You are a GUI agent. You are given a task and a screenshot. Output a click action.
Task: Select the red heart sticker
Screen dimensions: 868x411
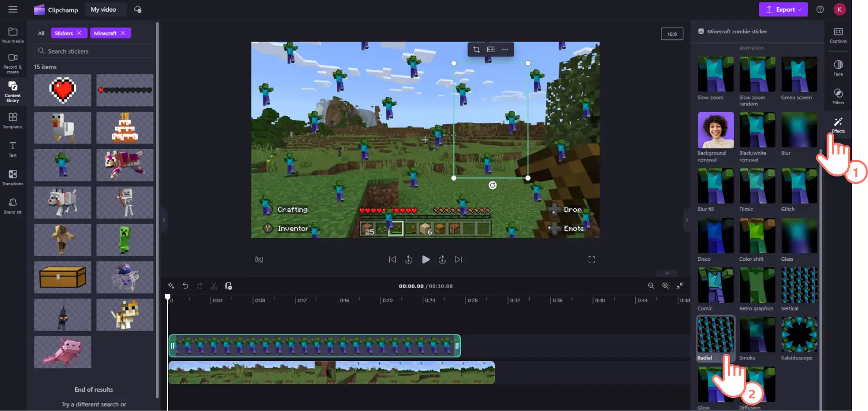63,90
